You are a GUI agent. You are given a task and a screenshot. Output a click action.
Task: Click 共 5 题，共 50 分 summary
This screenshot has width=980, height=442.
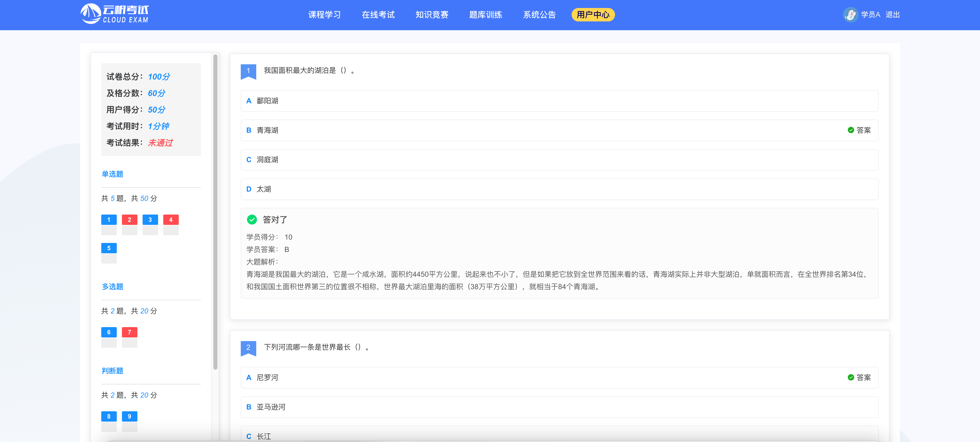[x=129, y=198]
